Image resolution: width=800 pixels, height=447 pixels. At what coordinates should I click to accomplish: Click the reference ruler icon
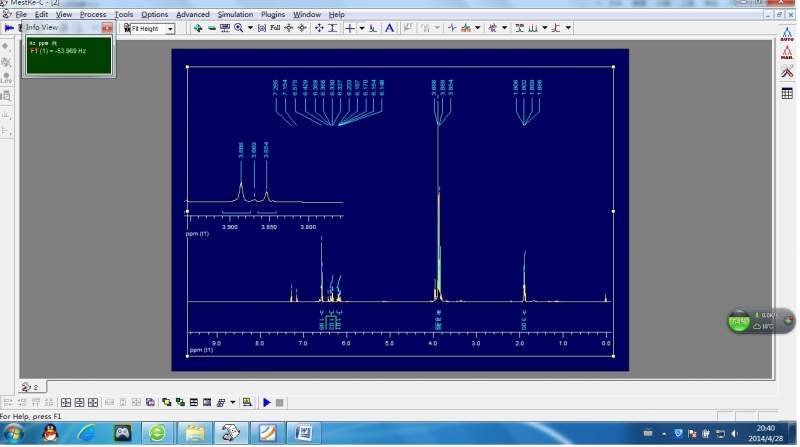pyautogui.click(x=373, y=28)
